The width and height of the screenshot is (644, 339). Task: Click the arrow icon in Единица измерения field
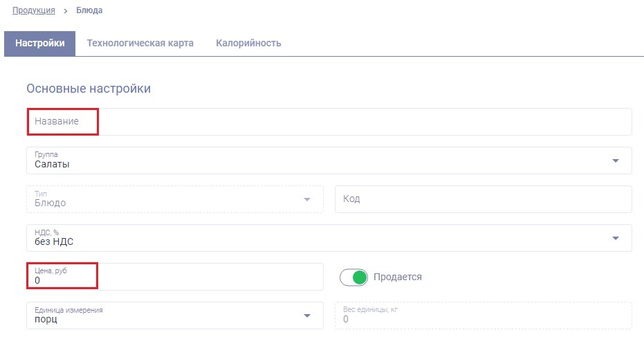pyautogui.click(x=307, y=316)
